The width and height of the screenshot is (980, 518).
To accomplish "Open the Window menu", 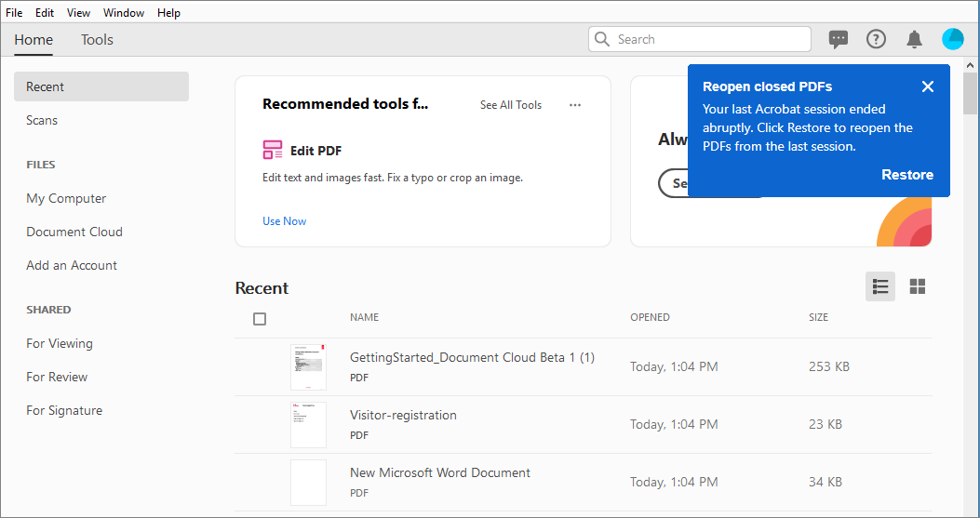I will pyautogui.click(x=124, y=13).
